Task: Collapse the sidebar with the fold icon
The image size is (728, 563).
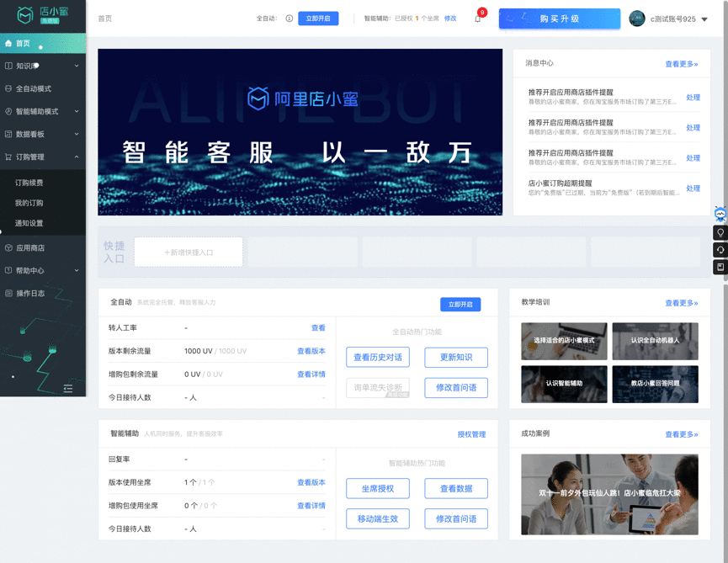Action: (x=68, y=389)
